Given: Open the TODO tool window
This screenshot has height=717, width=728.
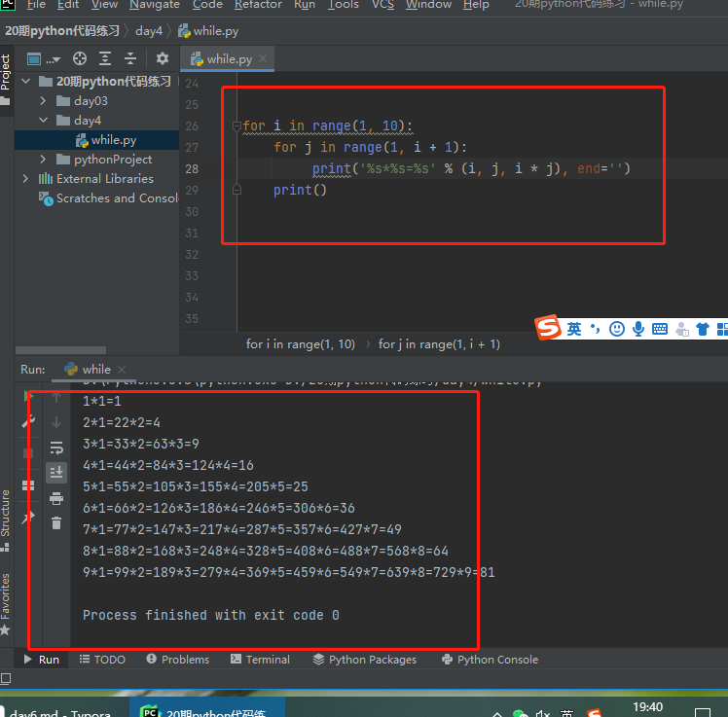Looking at the screenshot, I should click(102, 660).
